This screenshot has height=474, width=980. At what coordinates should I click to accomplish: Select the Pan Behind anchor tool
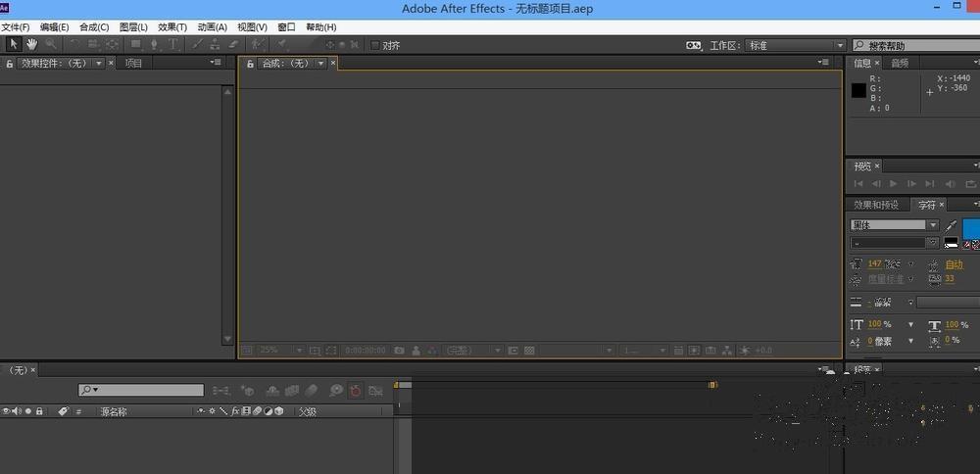click(112, 44)
